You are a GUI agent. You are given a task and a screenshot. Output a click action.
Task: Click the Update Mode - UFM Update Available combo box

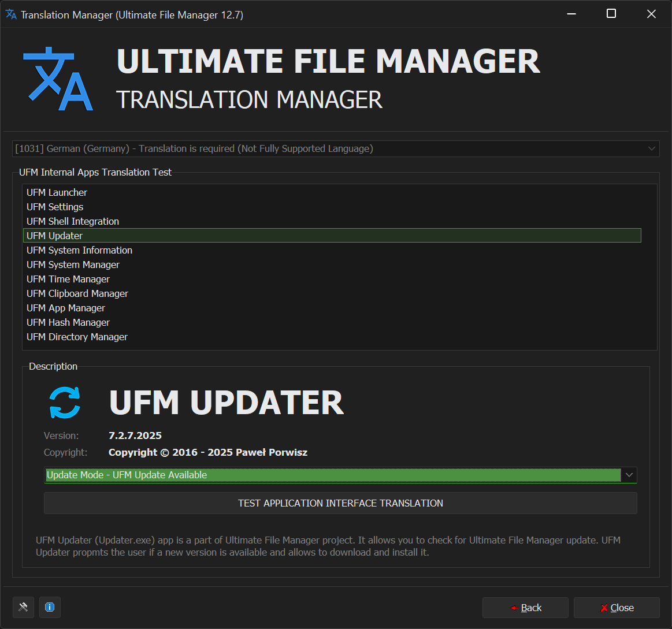coord(332,475)
